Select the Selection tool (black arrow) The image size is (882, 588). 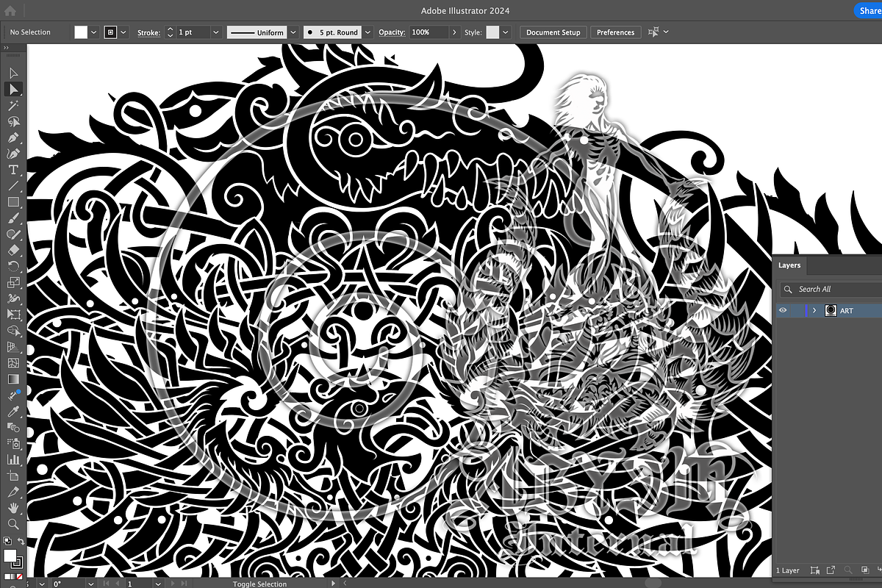point(13,73)
